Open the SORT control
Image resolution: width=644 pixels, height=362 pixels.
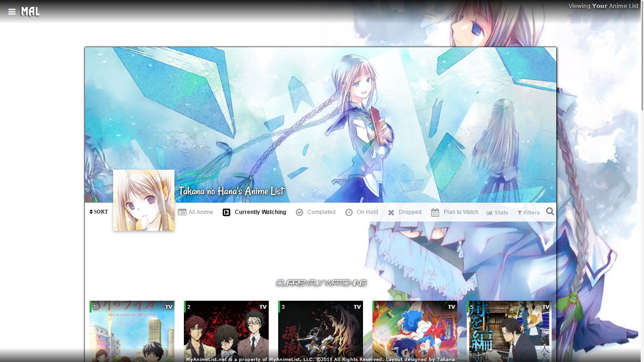pyautogui.click(x=99, y=212)
